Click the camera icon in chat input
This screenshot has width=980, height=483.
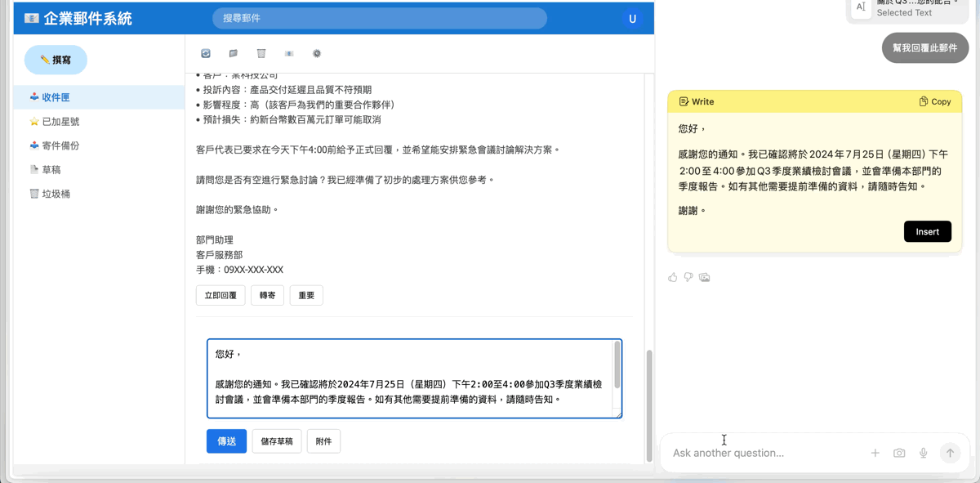pyautogui.click(x=899, y=453)
